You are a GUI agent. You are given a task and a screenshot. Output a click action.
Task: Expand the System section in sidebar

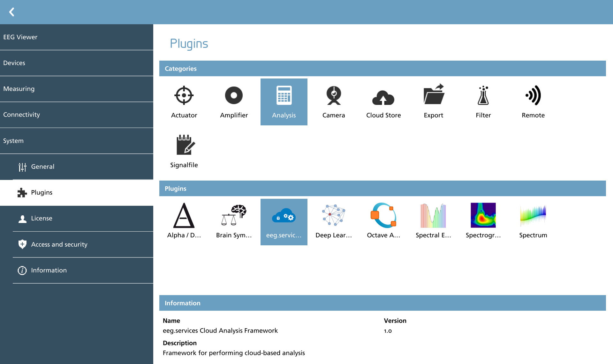tap(77, 141)
